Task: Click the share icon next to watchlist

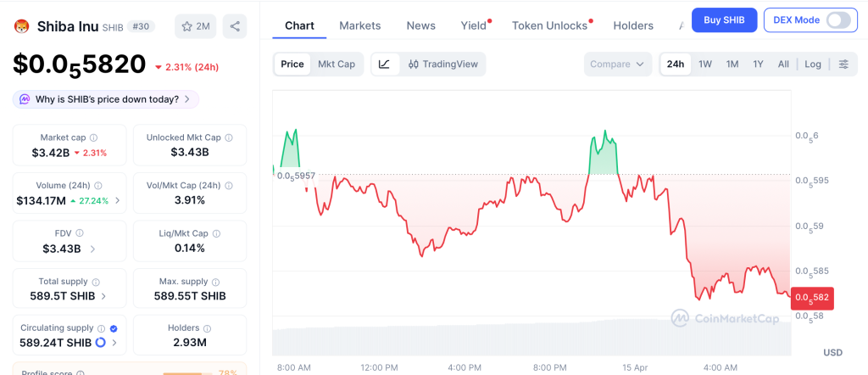Action: pyautogui.click(x=235, y=26)
